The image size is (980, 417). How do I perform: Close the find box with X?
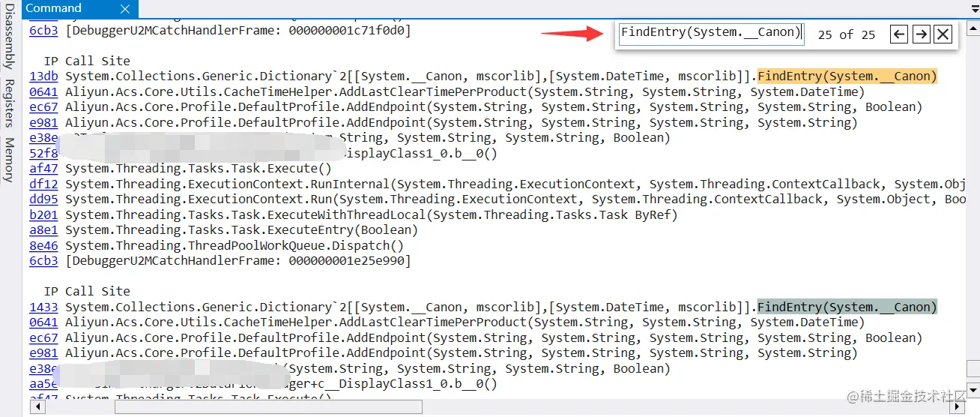(943, 34)
